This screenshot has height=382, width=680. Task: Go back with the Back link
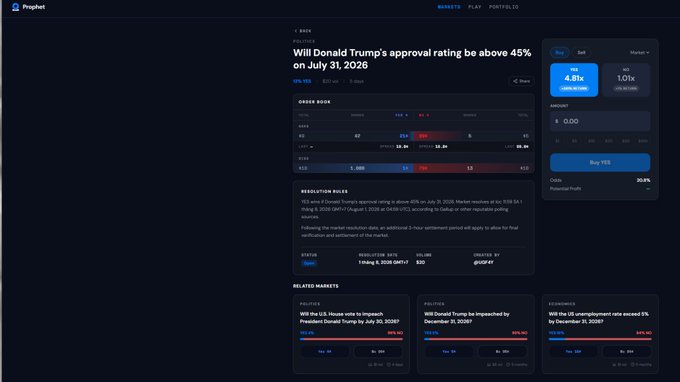[x=303, y=31]
